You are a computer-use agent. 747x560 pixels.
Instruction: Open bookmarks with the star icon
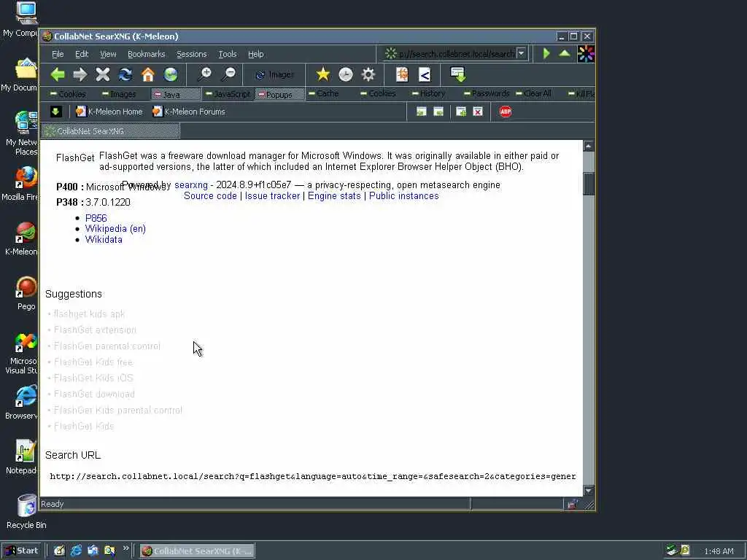click(x=322, y=74)
